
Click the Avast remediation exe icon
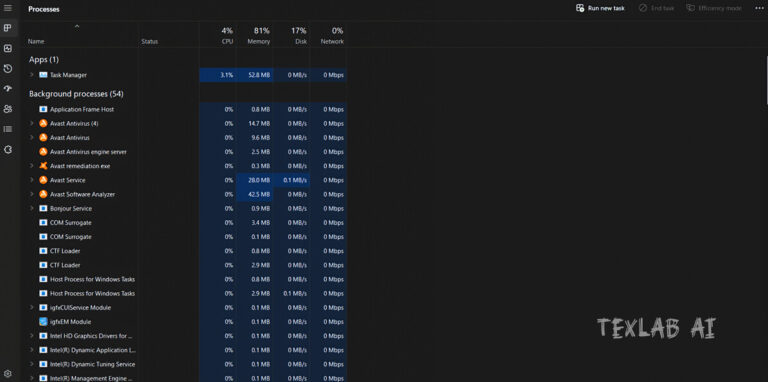[43, 166]
